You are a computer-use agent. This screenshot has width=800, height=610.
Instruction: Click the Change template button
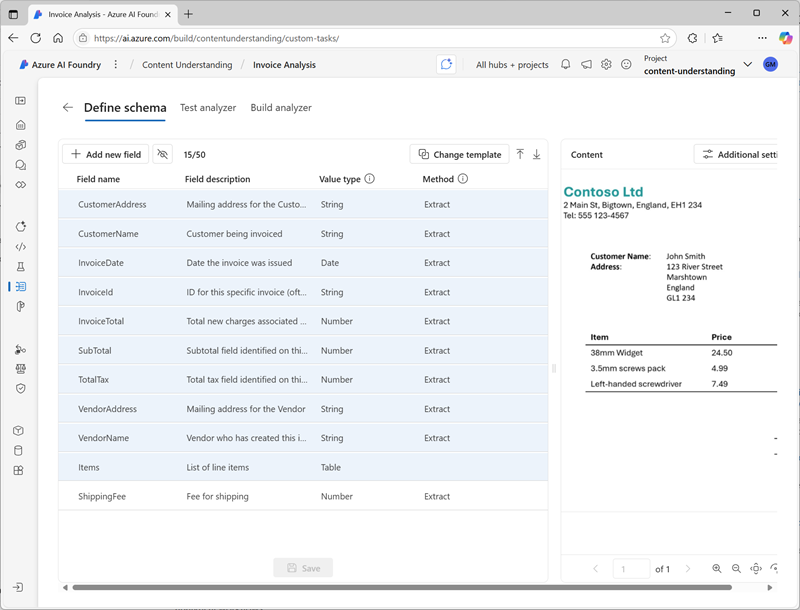(459, 154)
